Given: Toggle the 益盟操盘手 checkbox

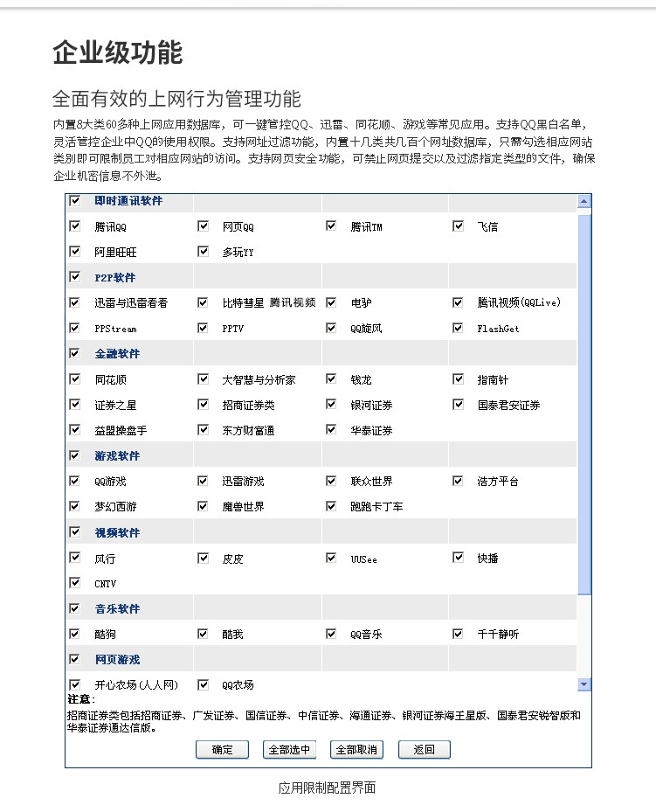Looking at the screenshot, I should 75,429.
